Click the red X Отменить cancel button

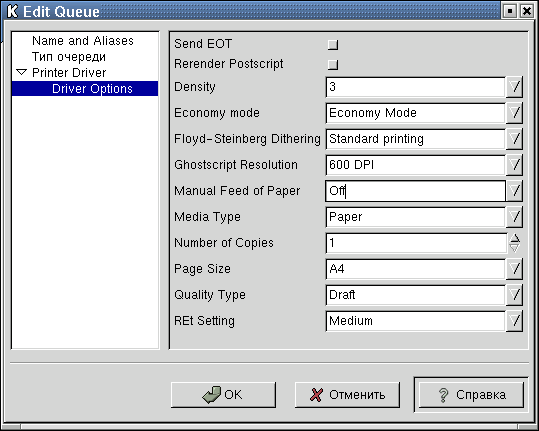pos(347,395)
